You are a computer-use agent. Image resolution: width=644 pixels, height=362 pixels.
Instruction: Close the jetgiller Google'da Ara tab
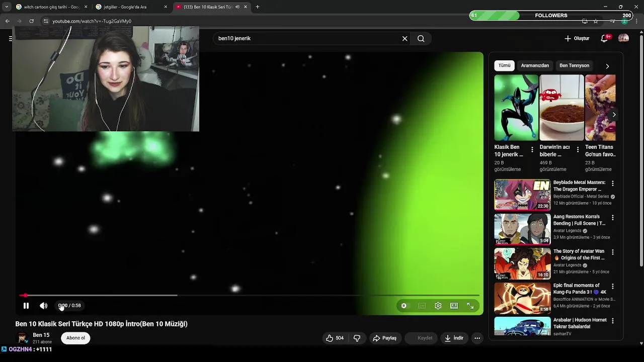pyautogui.click(x=166, y=7)
